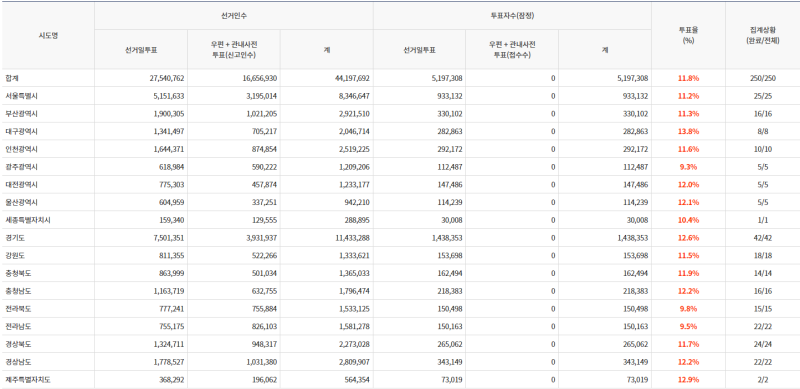This screenshot has height=389, width=800.
Task: Click the 투표자수(잠정) group header
Action: click(512, 16)
